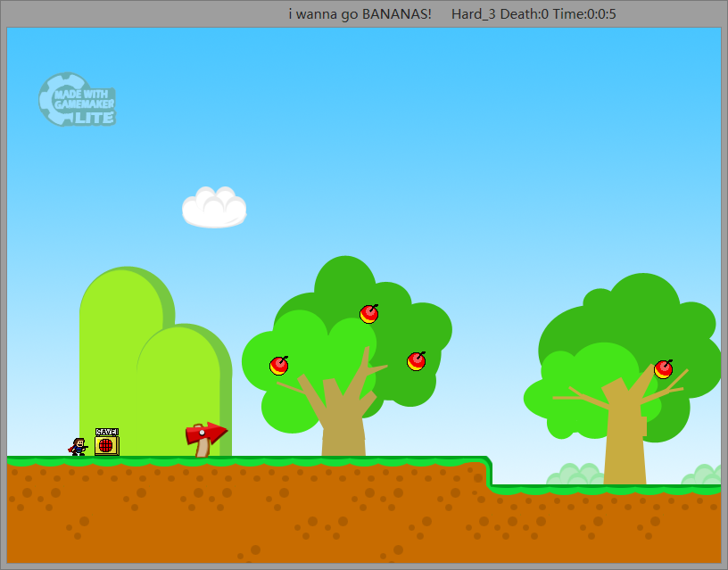Click the apple on the right tree

[663, 369]
